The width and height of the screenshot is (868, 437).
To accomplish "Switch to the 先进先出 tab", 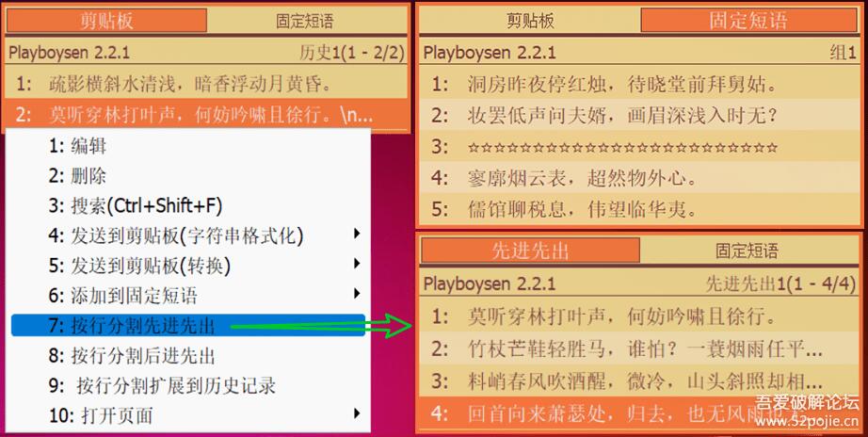I will (530, 251).
